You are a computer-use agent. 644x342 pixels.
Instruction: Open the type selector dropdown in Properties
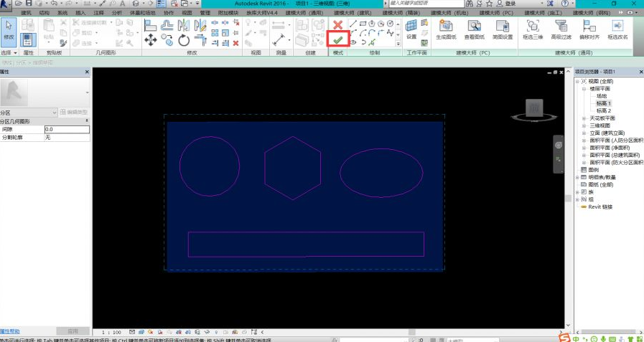(87, 92)
